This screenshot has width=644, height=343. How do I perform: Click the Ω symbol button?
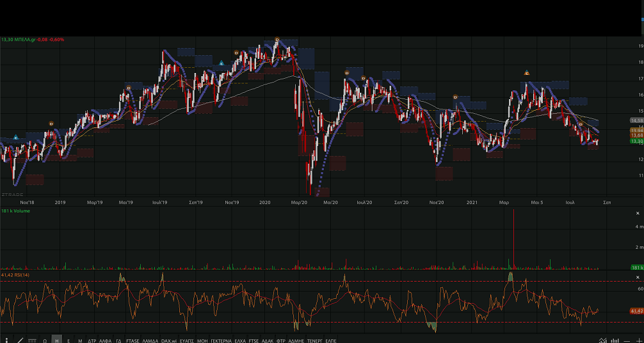(x=45, y=341)
